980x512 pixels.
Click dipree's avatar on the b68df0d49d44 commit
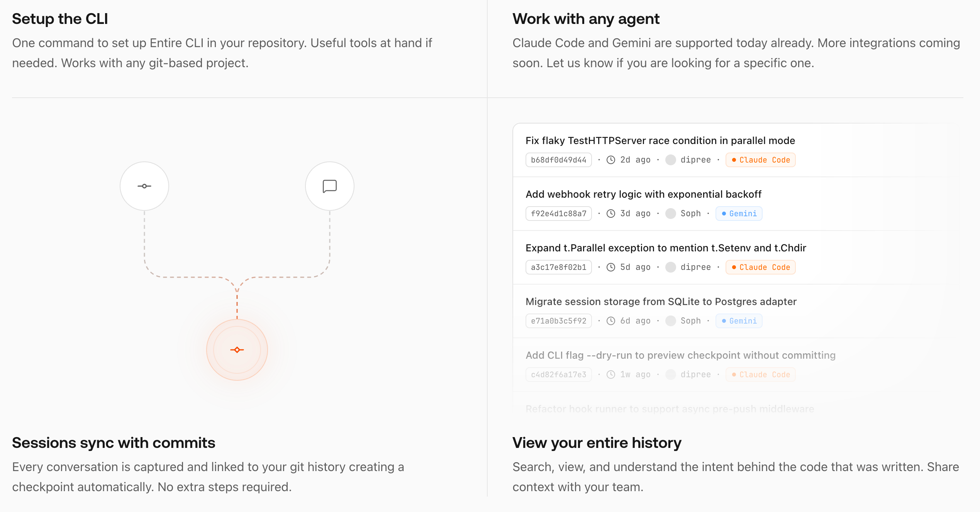pos(671,160)
